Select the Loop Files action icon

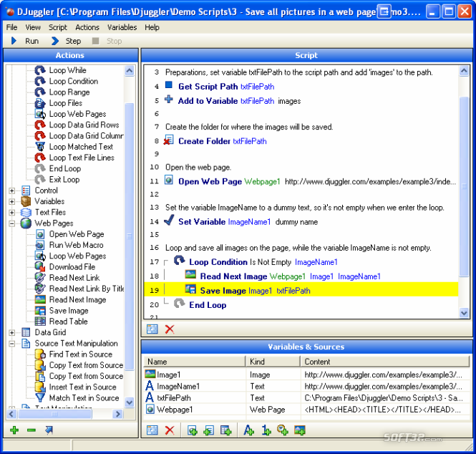40,103
